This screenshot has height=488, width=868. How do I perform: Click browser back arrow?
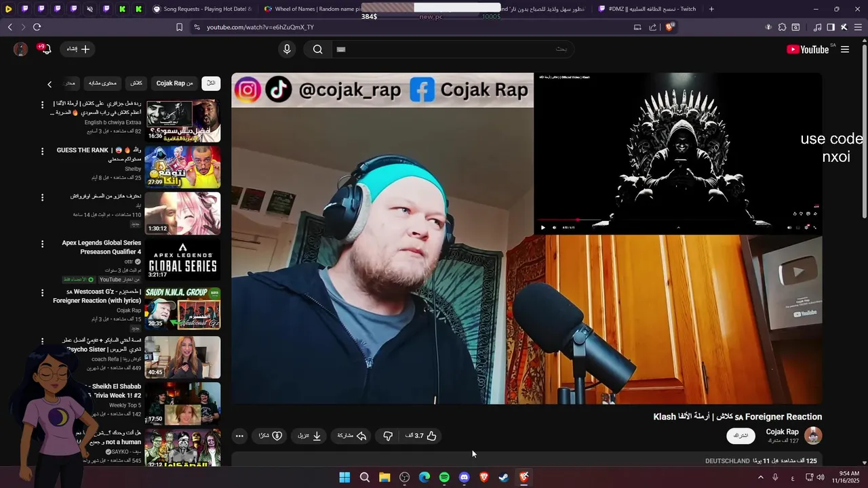pos(10,27)
